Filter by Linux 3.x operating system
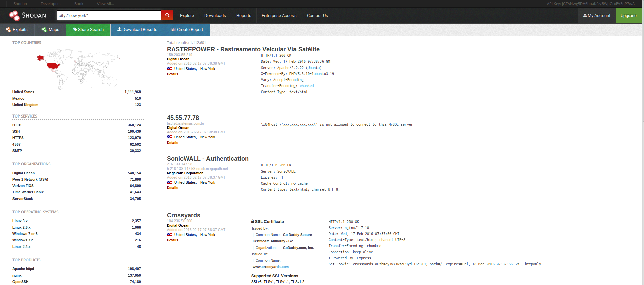The width and height of the screenshot is (644, 285). click(20, 221)
